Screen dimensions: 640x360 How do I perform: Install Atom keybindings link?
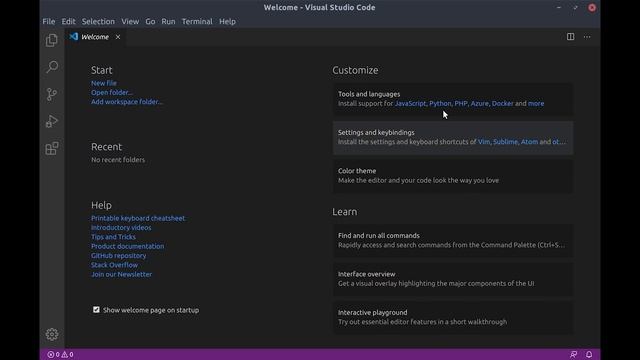pyautogui.click(x=529, y=142)
